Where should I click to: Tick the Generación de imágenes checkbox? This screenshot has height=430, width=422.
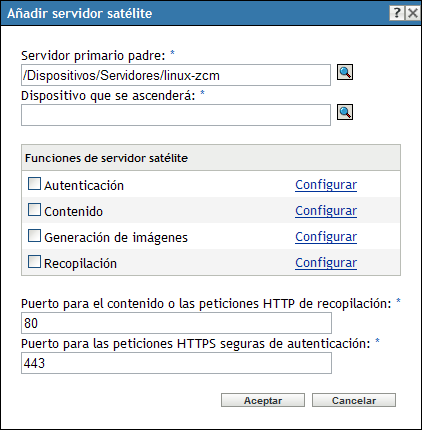[x=34, y=236]
